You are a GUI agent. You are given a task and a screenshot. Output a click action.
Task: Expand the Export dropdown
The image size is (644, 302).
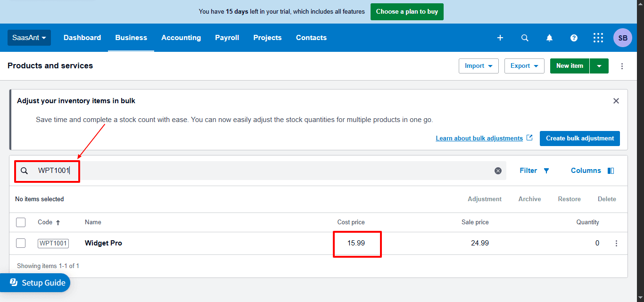[524, 66]
